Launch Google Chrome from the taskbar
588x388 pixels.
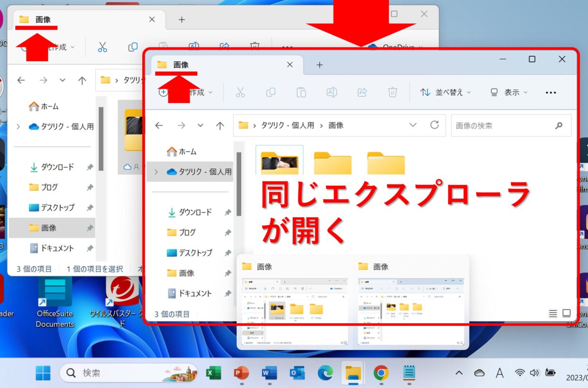point(381,373)
